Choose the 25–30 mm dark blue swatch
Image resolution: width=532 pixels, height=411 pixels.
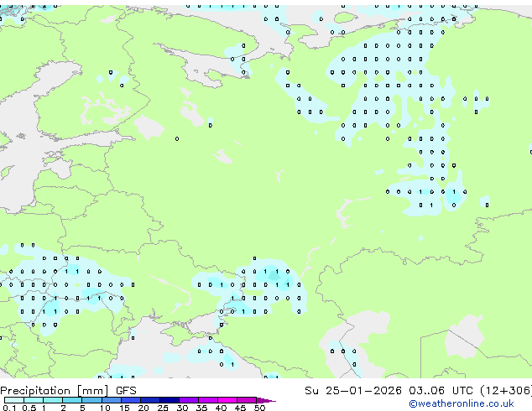(x=170, y=400)
